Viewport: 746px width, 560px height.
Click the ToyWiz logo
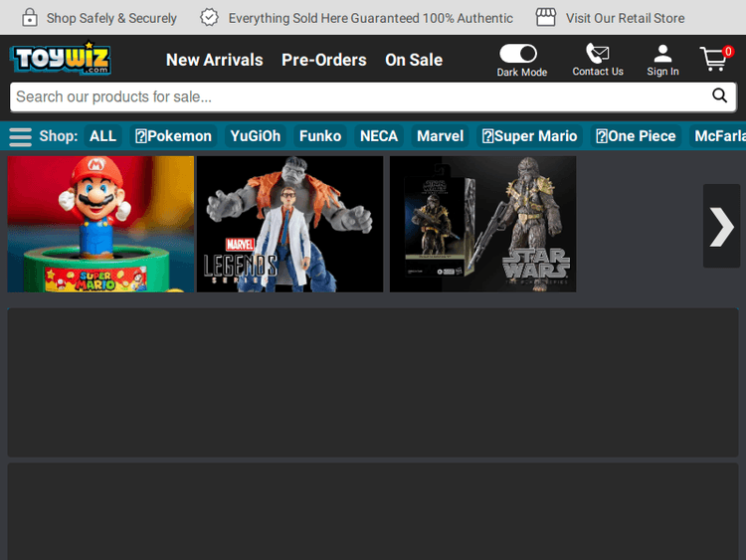60,59
